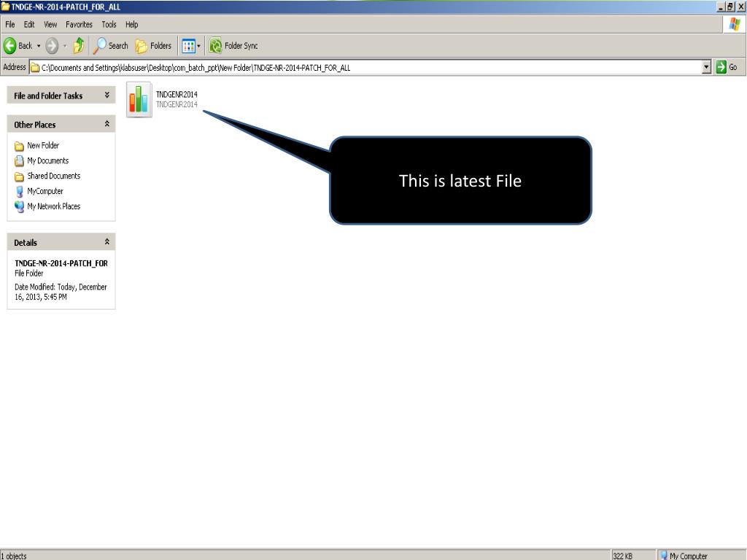The width and height of the screenshot is (747, 560).
Task: Click the folder name in Details panel
Action: tap(61, 263)
